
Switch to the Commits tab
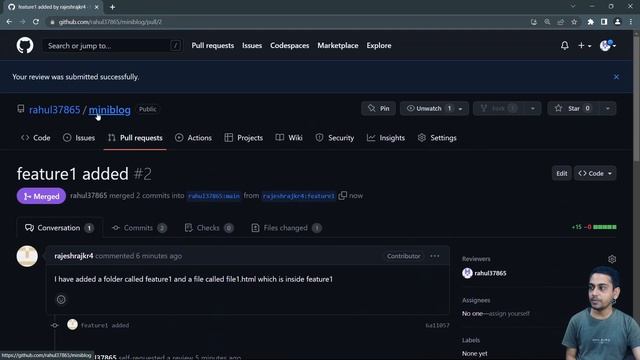[139, 228]
